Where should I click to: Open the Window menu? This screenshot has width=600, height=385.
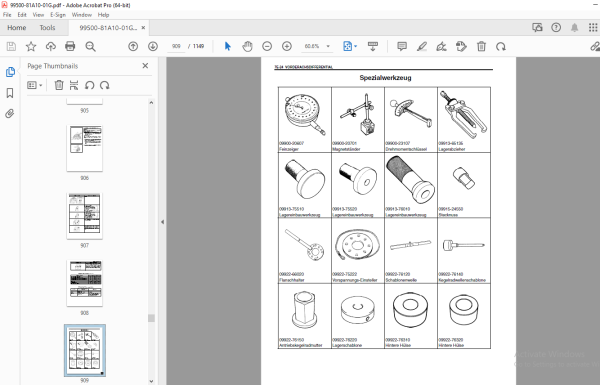click(82, 15)
